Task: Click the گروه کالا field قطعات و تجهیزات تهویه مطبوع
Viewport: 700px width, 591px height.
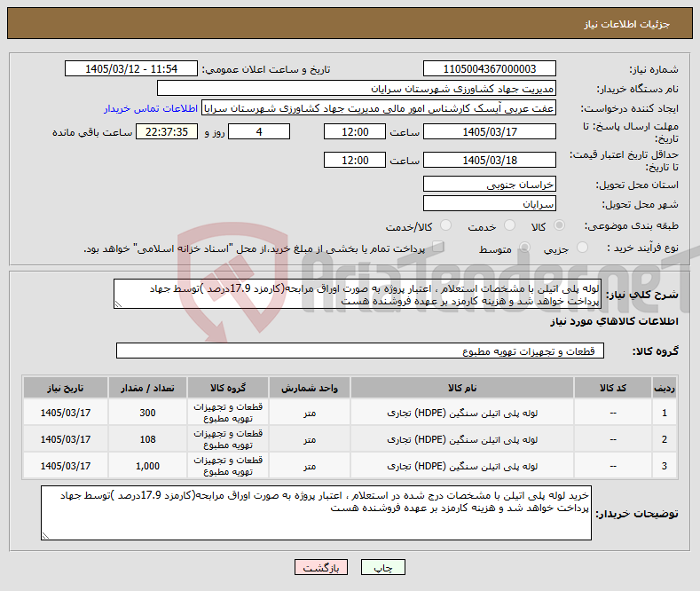Action: tap(360, 351)
